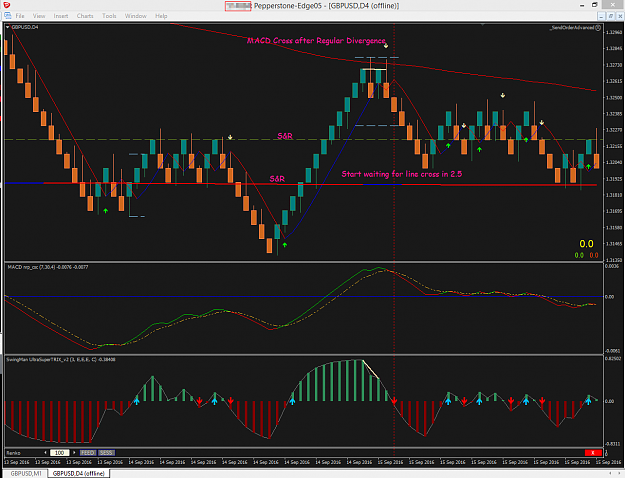Click the chart document icon beside File

coord(8,16)
